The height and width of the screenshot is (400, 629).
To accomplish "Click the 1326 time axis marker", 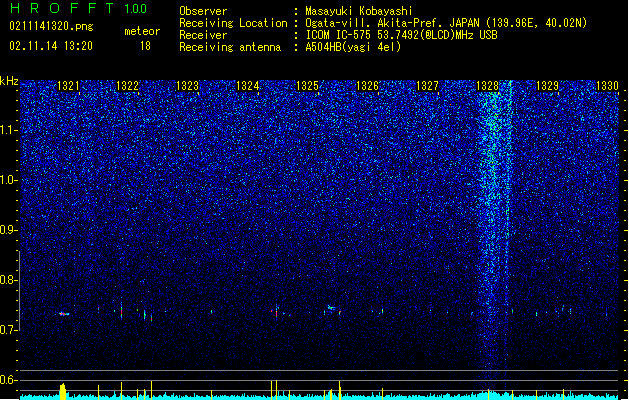I will click(x=367, y=86).
